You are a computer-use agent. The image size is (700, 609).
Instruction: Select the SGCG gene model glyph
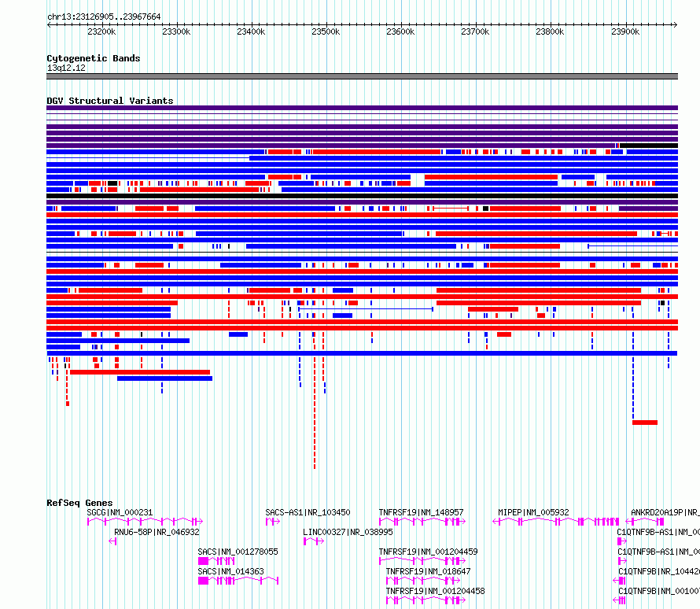point(145,521)
